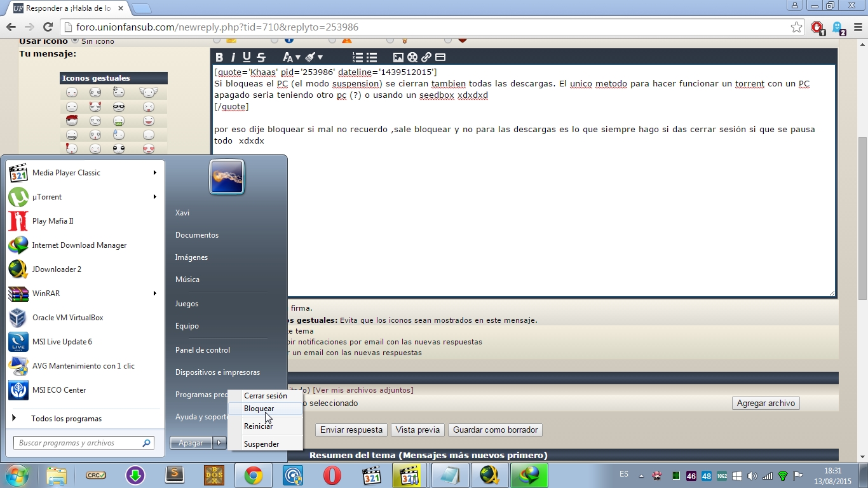Reload the page in Chrome
The height and width of the screenshot is (488, 868).
click(x=48, y=27)
